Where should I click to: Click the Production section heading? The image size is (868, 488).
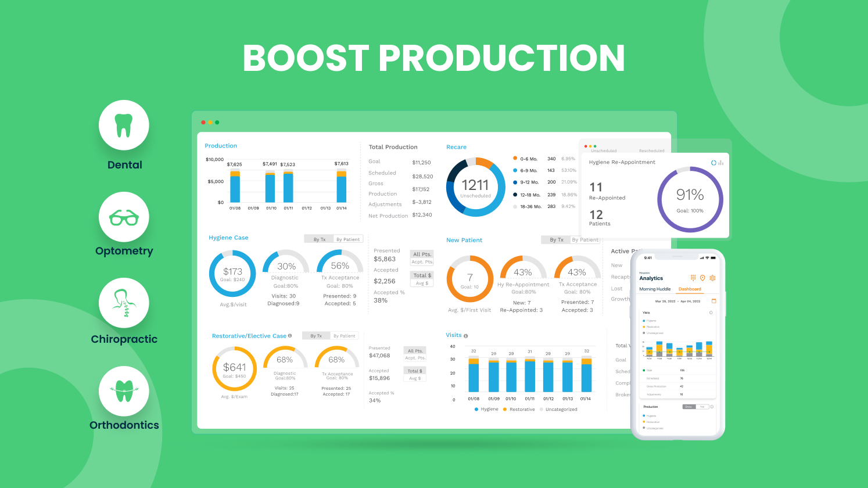click(221, 146)
